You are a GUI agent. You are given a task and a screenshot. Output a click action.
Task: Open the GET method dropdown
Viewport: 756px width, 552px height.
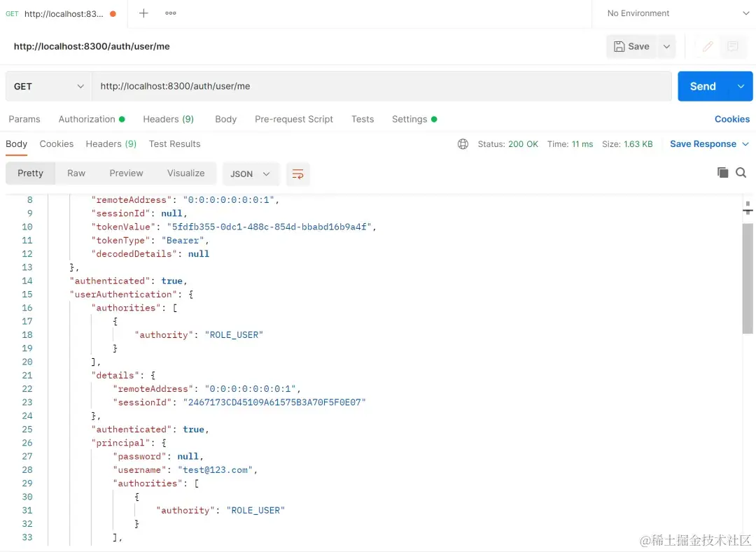pos(48,86)
